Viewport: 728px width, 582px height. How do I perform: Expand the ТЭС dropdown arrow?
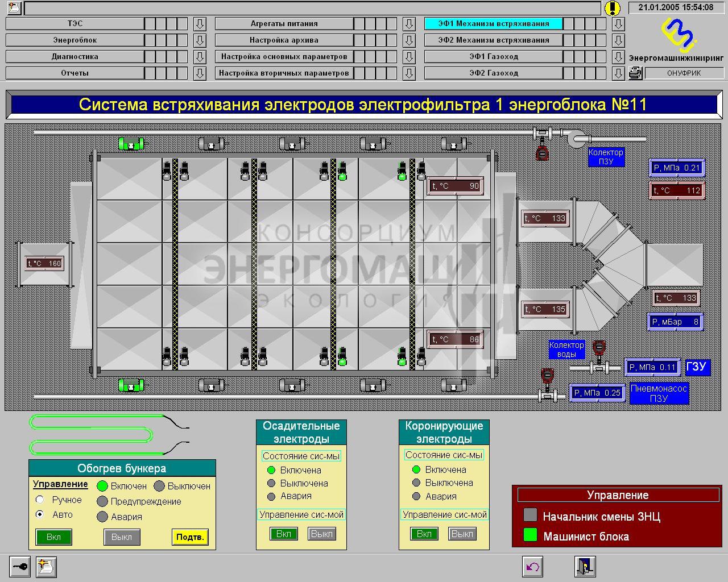point(200,24)
